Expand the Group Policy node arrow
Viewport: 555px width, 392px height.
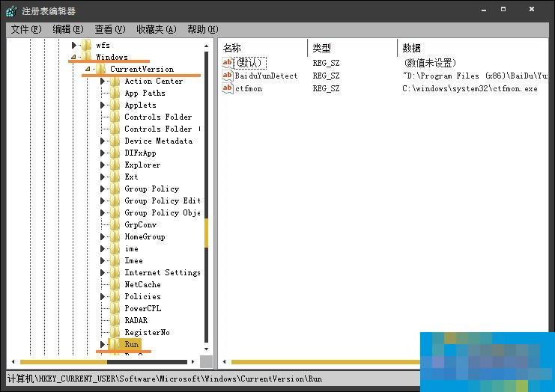click(103, 189)
